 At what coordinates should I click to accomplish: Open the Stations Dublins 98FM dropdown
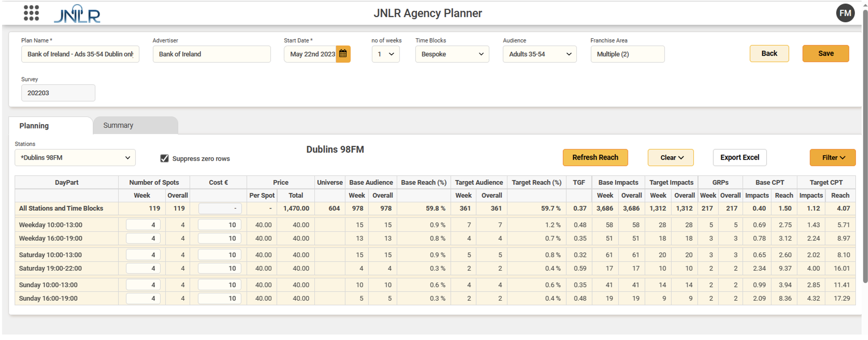tap(75, 157)
